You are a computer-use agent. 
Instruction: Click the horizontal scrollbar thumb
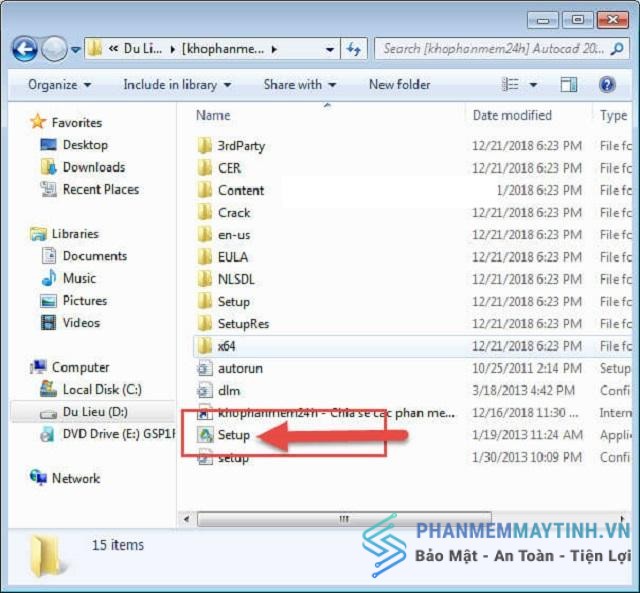[344, 519]
